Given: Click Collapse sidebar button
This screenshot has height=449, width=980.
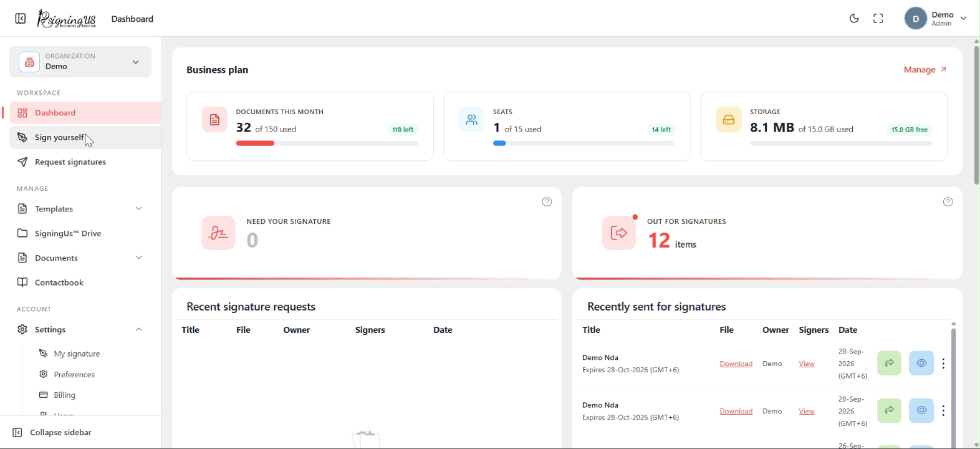Looking at the screenshot, I should point(52,432).
